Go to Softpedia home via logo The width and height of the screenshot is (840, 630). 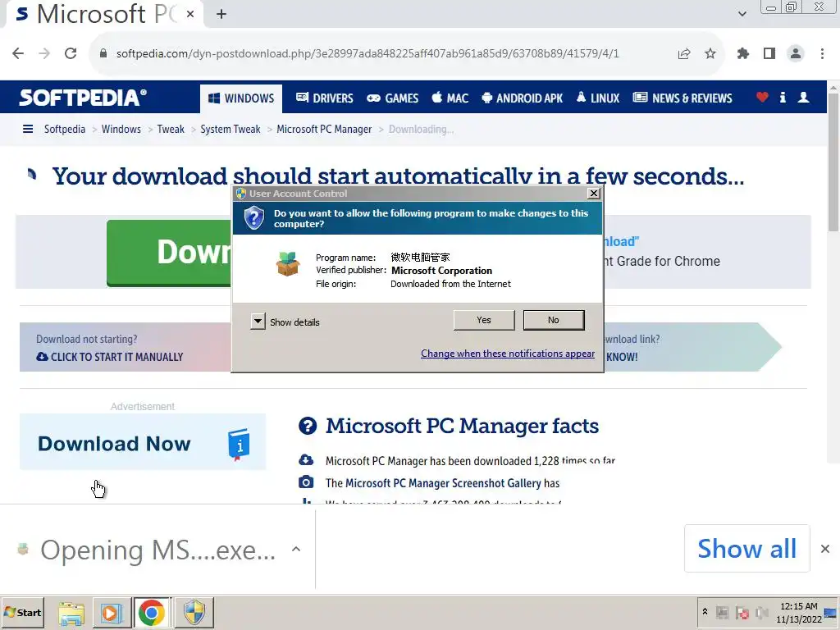click(x=83, y=98)
